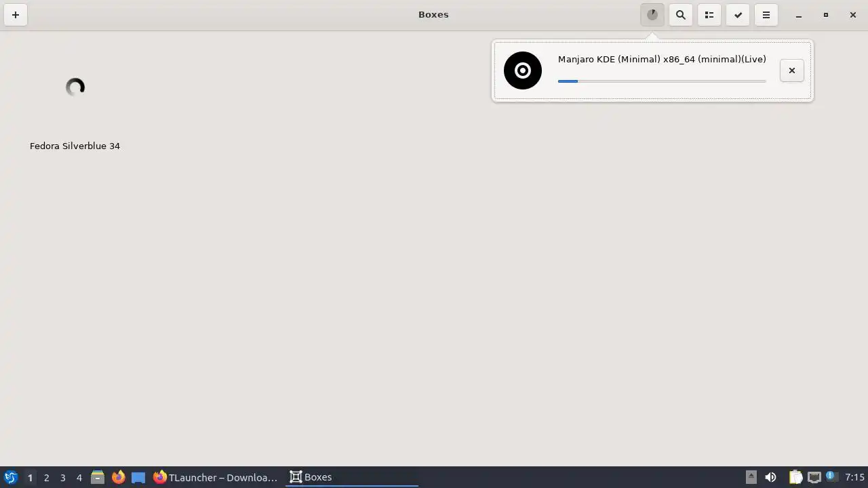
Task: Open the Boxes hamburger menu
Action: tap(766, 15)
